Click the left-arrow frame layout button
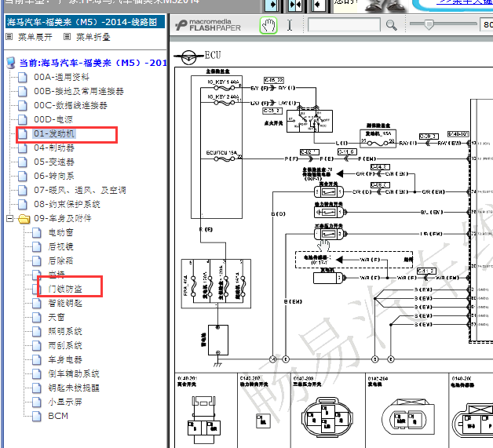The width and height of the screenshot is (493, 448). click(318, 5)
